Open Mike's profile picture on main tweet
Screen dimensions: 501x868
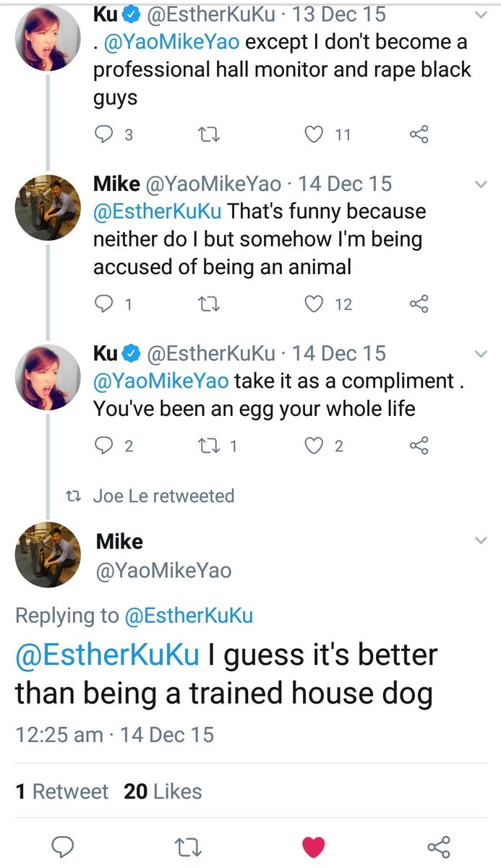[x=48, y=553]
